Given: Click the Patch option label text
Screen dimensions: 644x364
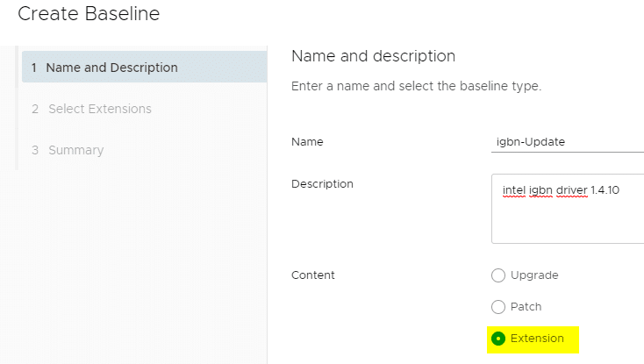Looking at the screenshot, I should tap(526, 306).
